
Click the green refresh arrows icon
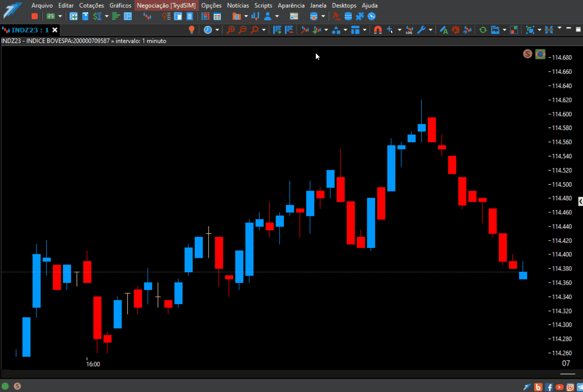point(483,30)
